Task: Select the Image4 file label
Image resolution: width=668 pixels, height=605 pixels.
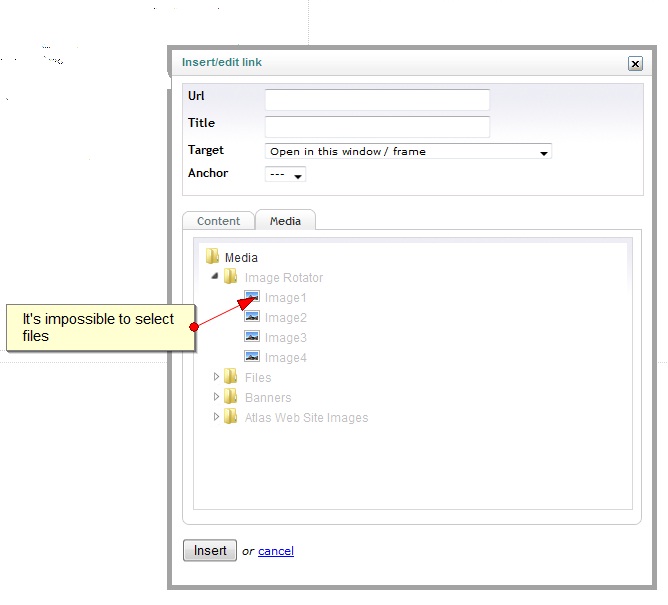Action: [x=285, y=358]
